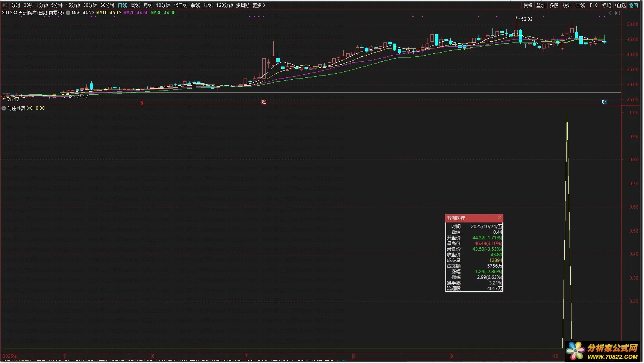This screenshot has height=363, width=644.
Task: Click month 9 on the time axis
Action: click(x=452, y=356)
